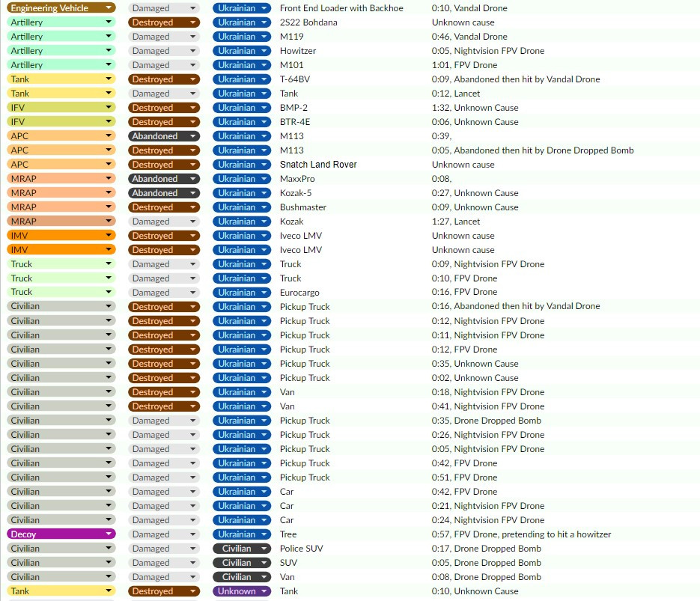This screenshot has width=700, height=601.
Task: Select the Kozak-5 model cell
Action: pyautogui.click(x=296, y=193)
